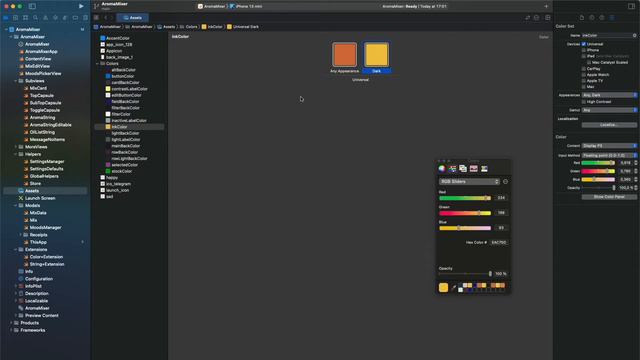Select the color palettes picker mode

coord(463,169)
